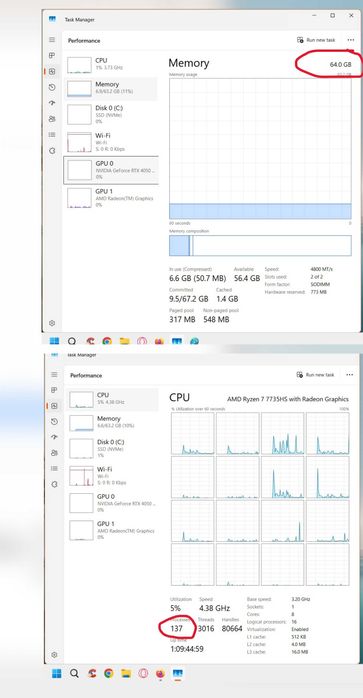Open File Explorer from lower taskbar
Viewport: 363px width, 698px height.
click(126, 673)
